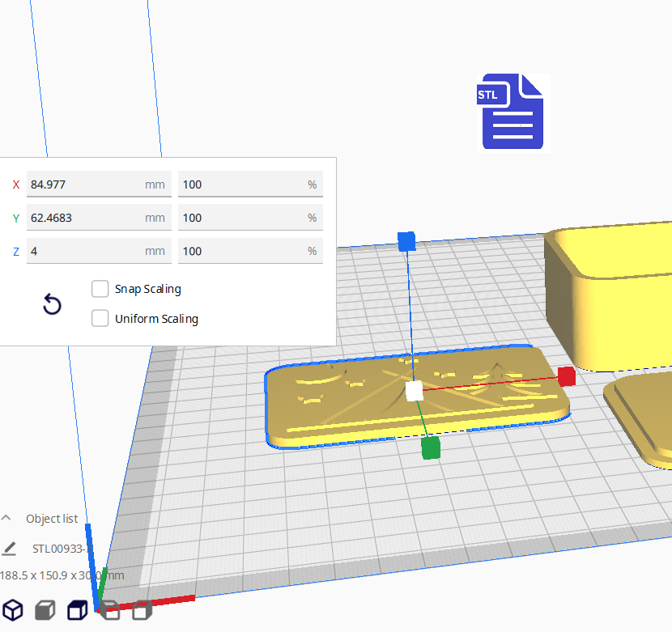This screenshot has width=672, height=632.
Task: Switch to the left side view
Action: (110, 609)
